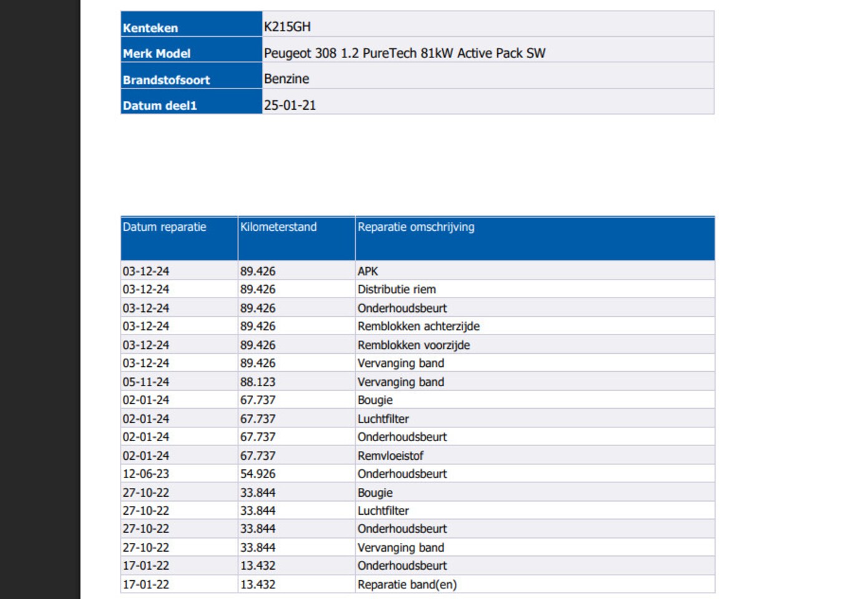Select the Remblokken achterzijde entry
The image size is (868, 599).
(x=419, y=326)
